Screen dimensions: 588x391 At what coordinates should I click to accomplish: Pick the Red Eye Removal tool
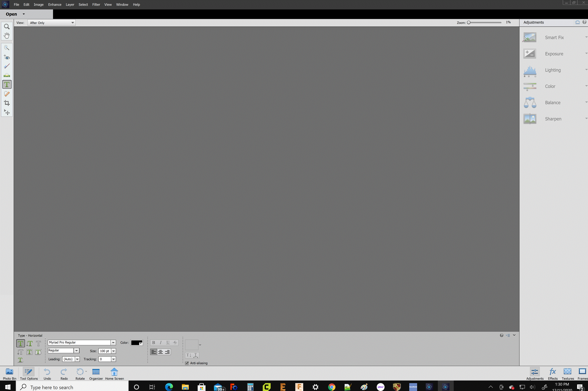tap(7, 57)
